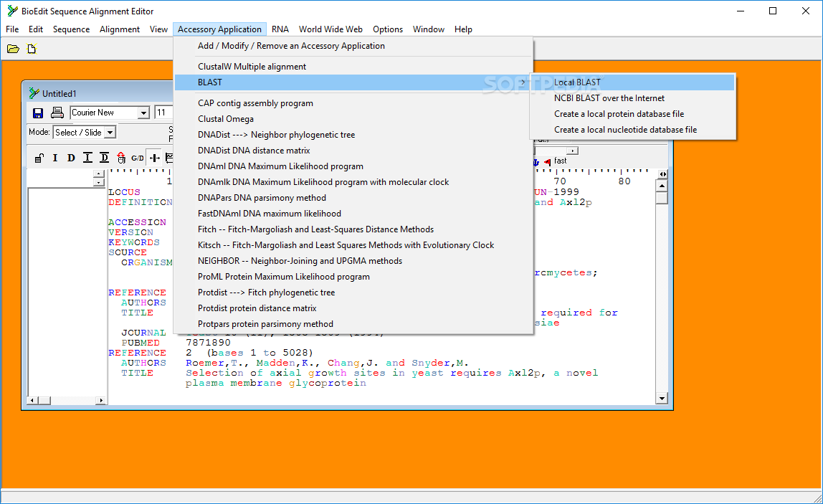Image resolution: width=823 pixels, height=504 pixels.
Task: Open the Window menu
Action: pyautogui.click(x=428, y=29)
